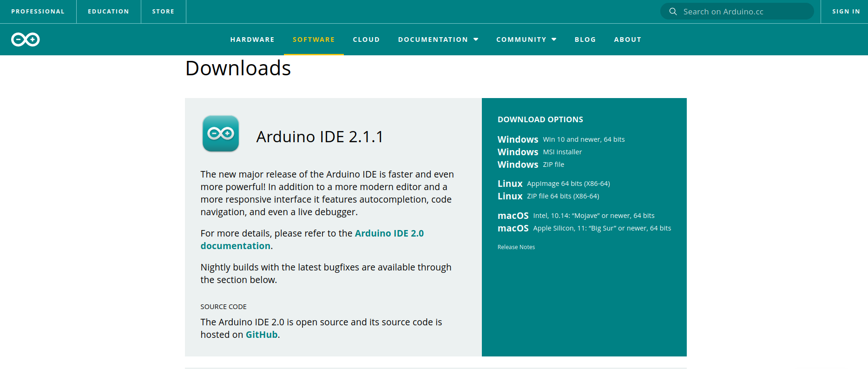The image size is (868, 369).
Task: Open the Blog link in navigation
Action: [x=585, y=40]
